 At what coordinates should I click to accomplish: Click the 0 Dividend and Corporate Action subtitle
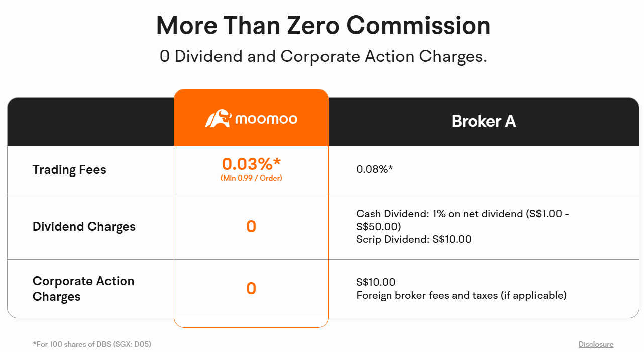point(323,56)
